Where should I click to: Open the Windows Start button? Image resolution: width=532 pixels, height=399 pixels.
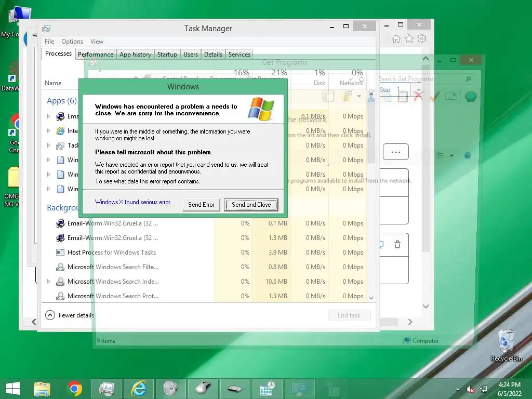[13, 389]
